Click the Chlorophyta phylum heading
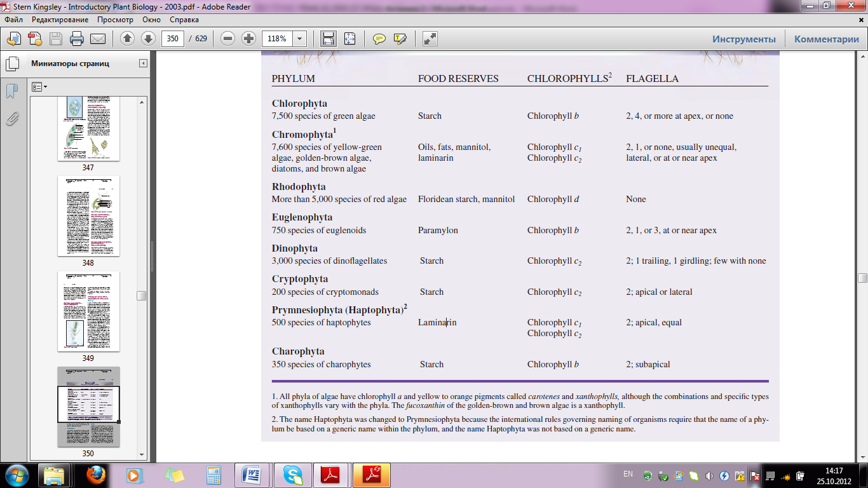Image resolution: width=868 pixels, height=488 pixels. [299, 104]
